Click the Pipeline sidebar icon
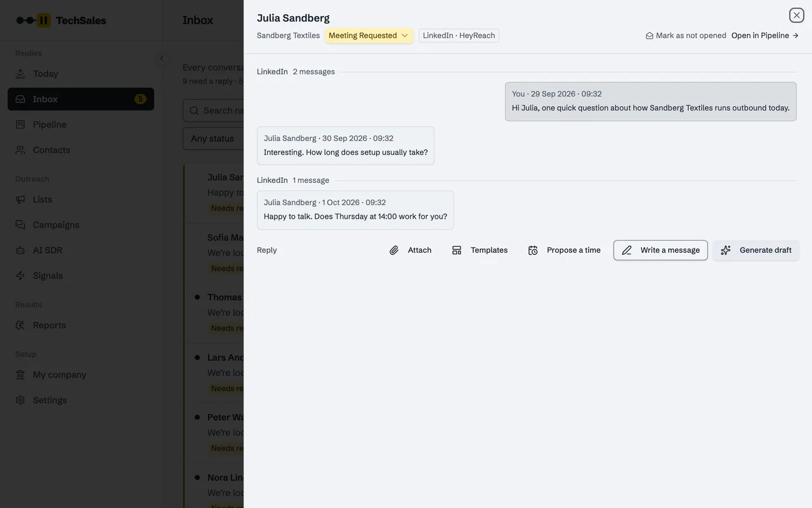Screen dimensions: 812x508 20,124
